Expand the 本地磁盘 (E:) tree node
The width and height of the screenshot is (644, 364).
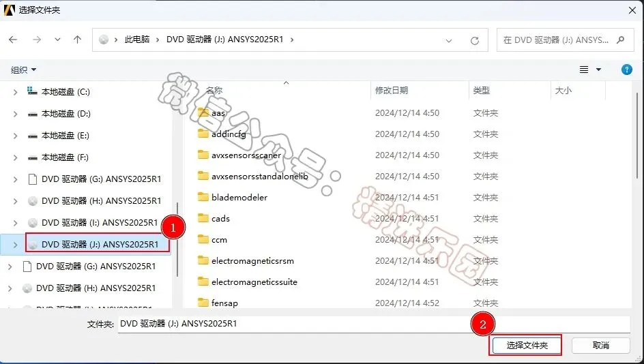[15, 136]
